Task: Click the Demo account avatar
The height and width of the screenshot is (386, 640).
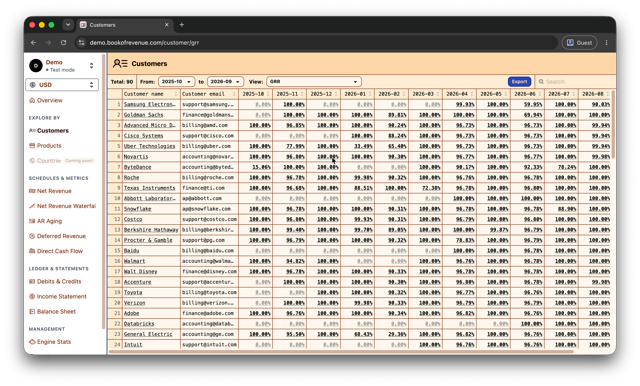Action: [36, 65]
